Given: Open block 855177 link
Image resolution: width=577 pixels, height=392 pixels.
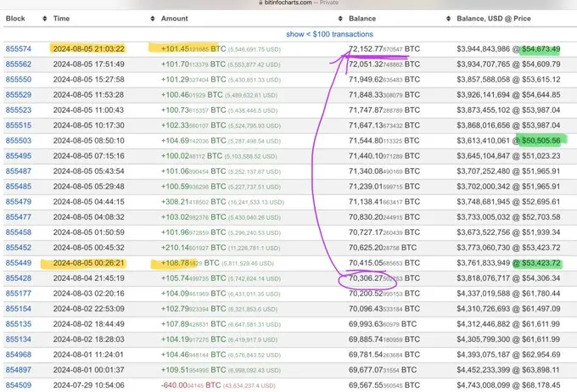Looking at the screenshot, I should pos(19,294).
